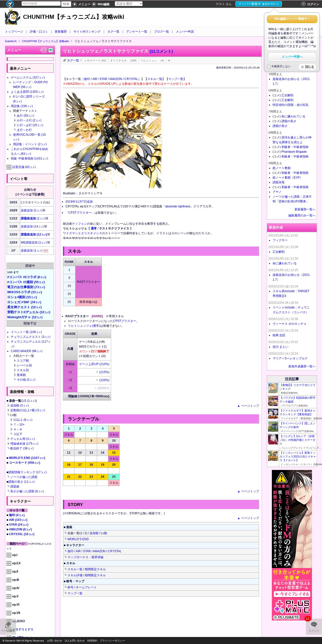Click inside the Wiki内検索 search field
The width and height of the screenshot is (322, 644).
coord(41,4)
